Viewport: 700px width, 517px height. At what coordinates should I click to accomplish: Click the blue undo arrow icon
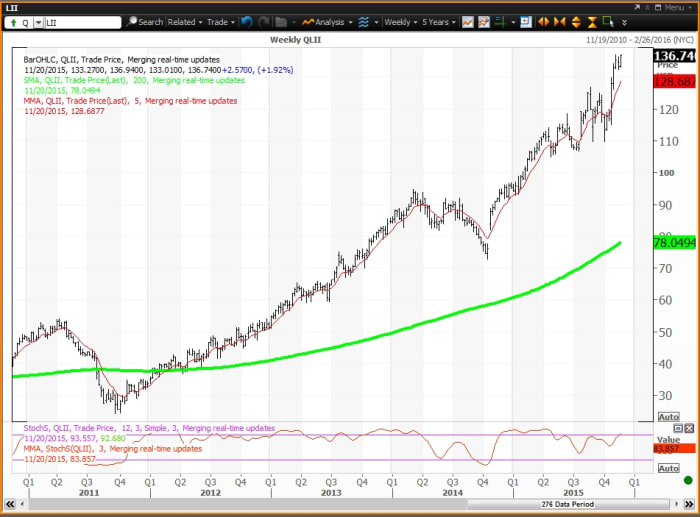246,21
